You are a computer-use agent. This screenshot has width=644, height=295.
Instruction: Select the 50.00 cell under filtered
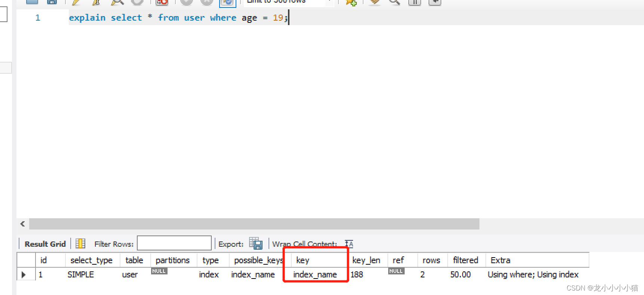pyautogui.click(x=460, y=274)
